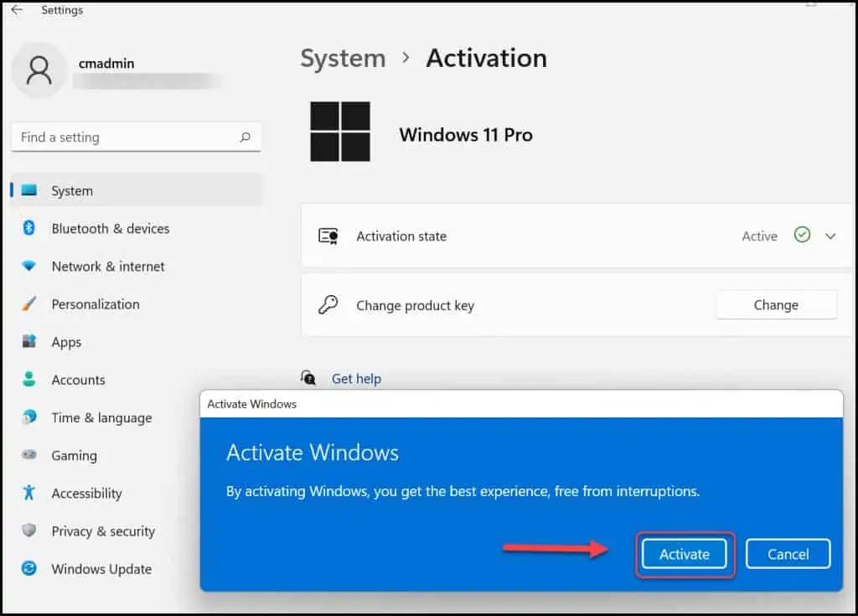Click the search magnifier icon

click(x=246, y=137)
